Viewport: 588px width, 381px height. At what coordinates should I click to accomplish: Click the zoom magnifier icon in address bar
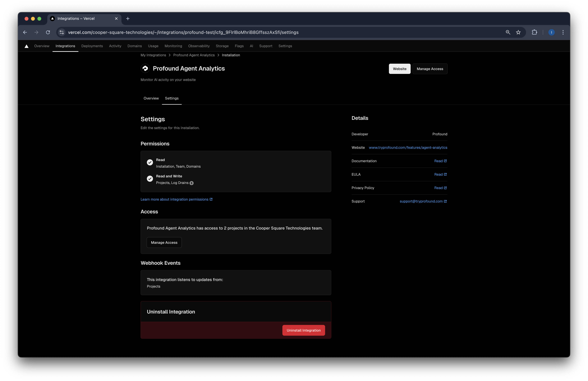coord(508,32)
